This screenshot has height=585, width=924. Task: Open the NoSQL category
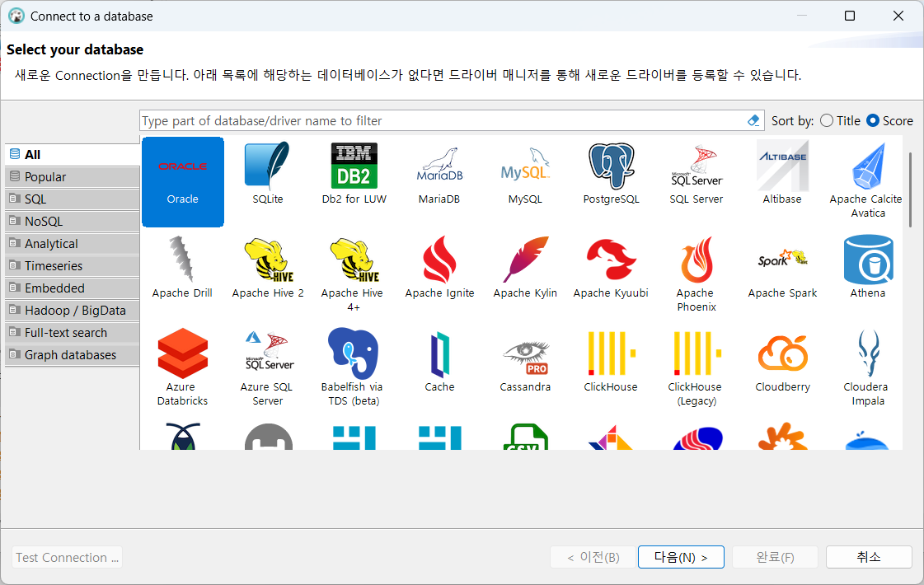(x=73, y=222)
